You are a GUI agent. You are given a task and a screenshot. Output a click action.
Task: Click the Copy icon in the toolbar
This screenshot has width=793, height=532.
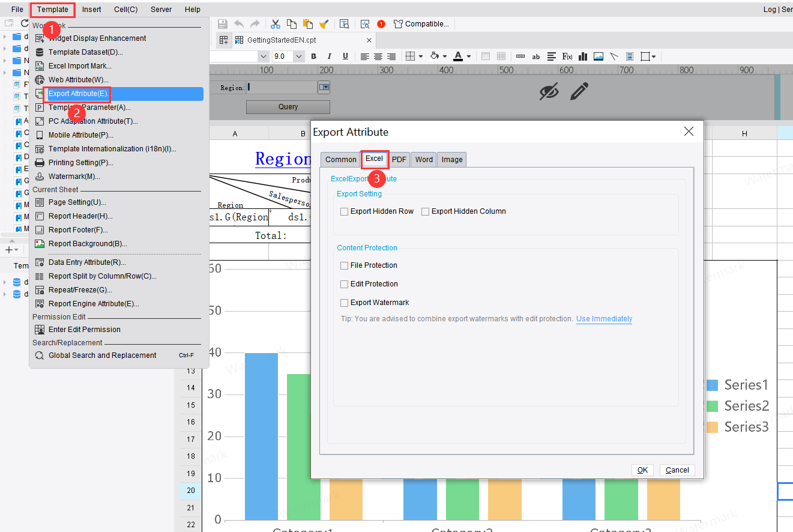292,24
